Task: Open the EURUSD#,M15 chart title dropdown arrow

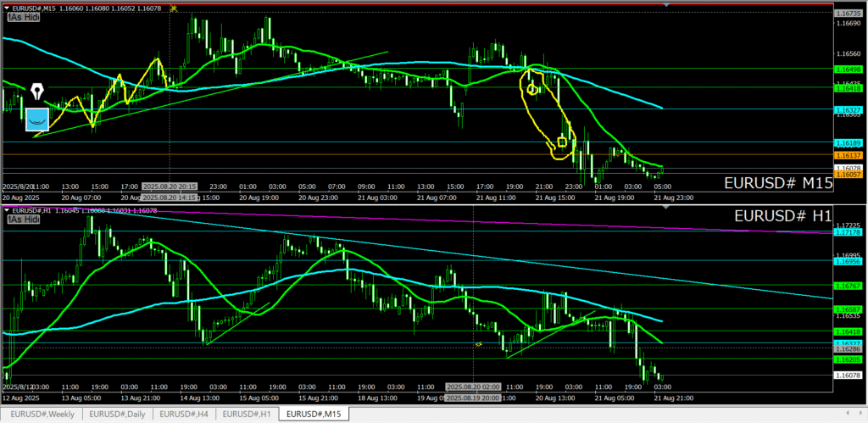Action: [8, 8]
